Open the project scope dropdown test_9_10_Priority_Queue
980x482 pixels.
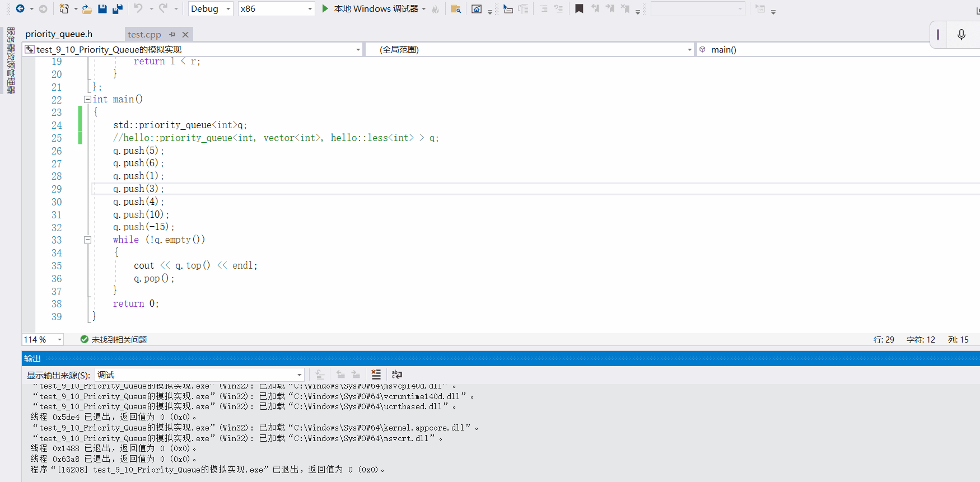[193, 49]
